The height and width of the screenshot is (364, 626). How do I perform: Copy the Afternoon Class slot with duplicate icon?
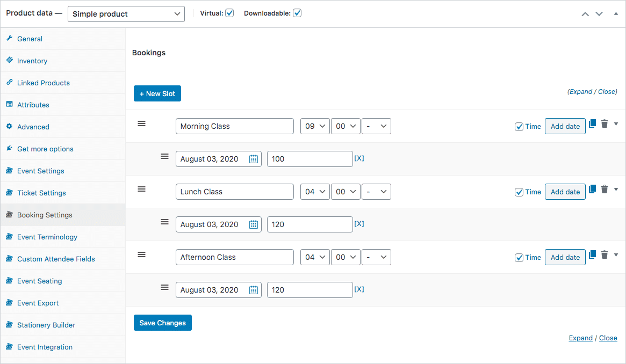pos(592,254)
